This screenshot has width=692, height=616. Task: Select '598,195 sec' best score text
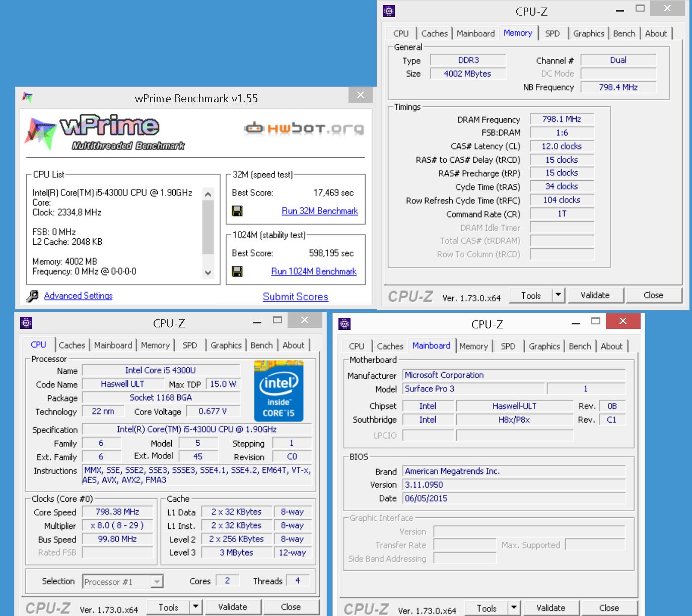click(331, 253)
